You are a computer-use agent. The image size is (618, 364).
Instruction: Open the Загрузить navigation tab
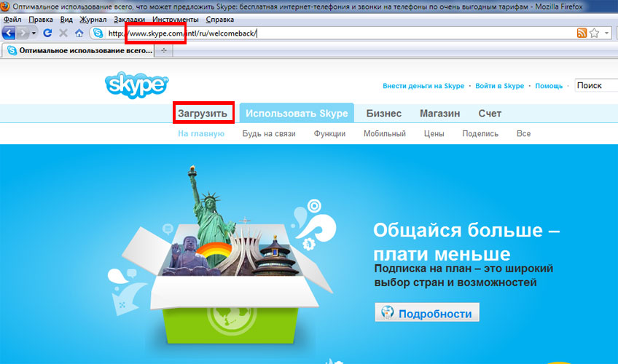coord(203,114)
